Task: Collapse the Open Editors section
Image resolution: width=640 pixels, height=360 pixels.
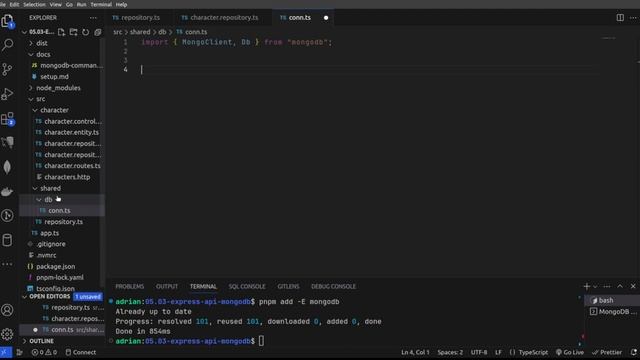Action: (x=49, y=296)
